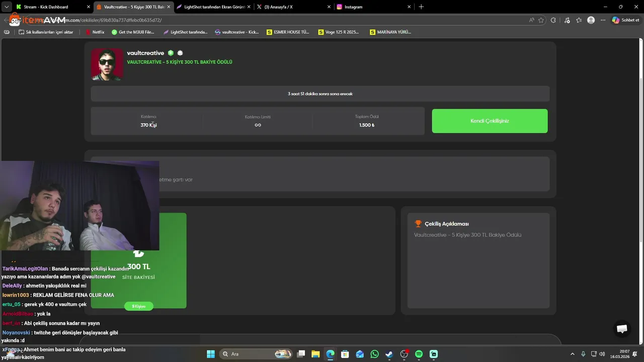Open Spotify from the taskbar

pos(419,354)
